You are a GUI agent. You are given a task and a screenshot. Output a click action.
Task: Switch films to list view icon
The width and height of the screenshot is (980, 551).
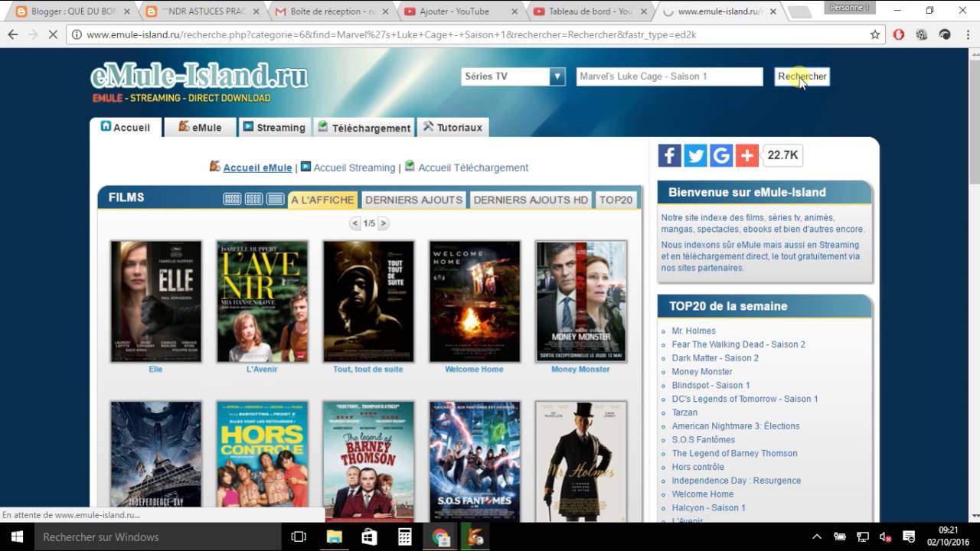coord(275,199)
